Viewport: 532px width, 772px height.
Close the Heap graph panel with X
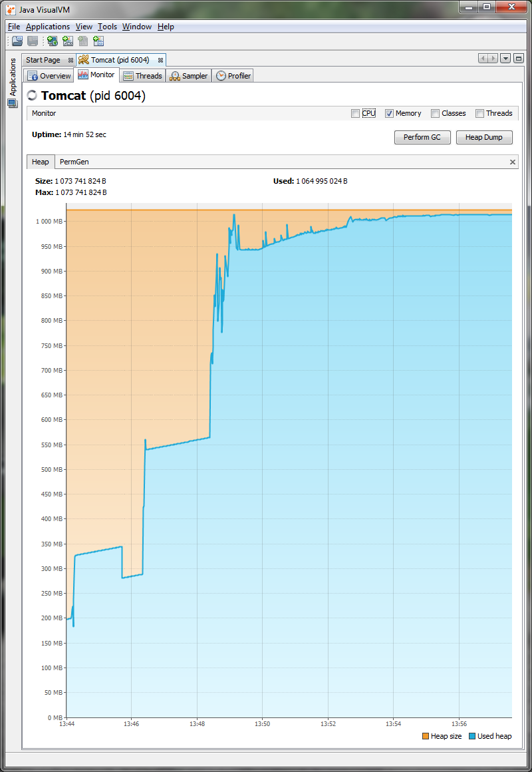point(512,162)
